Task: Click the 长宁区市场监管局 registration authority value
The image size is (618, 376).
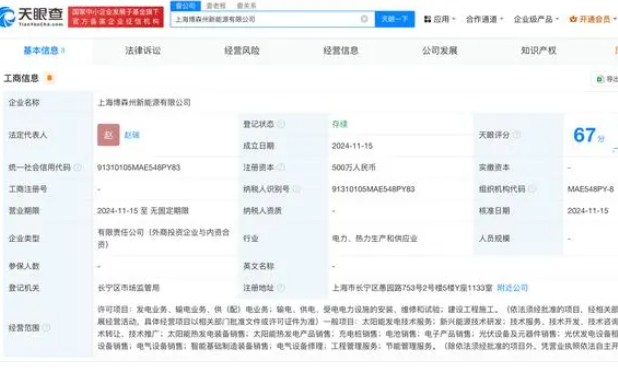Action: (x=128, y=288)
